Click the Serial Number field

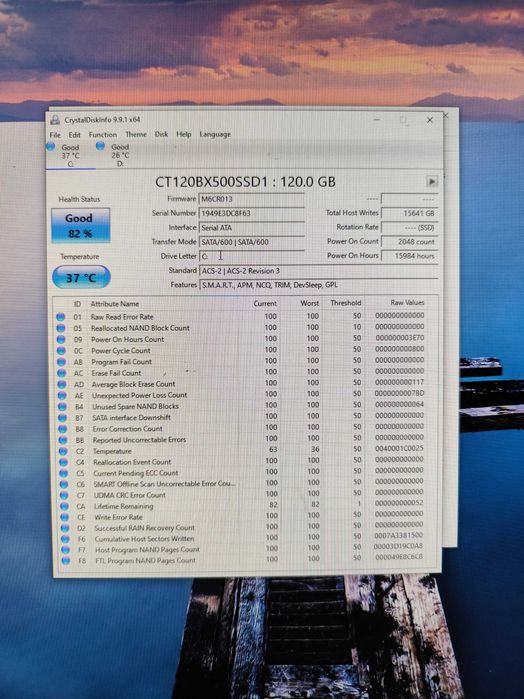[252, 213]
